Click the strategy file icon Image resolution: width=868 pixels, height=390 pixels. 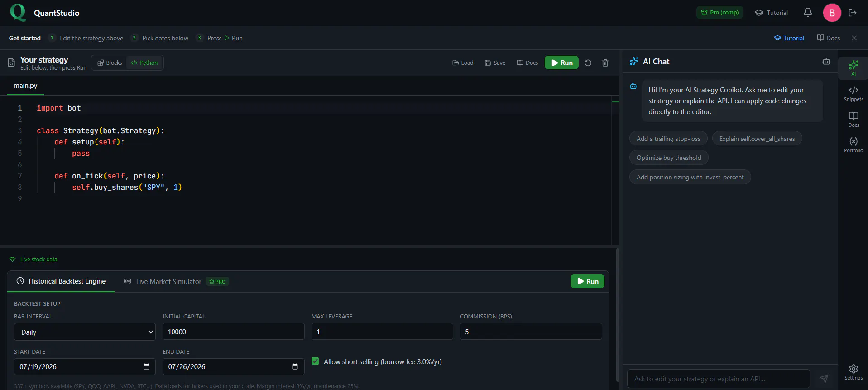(x=11, y=63)
